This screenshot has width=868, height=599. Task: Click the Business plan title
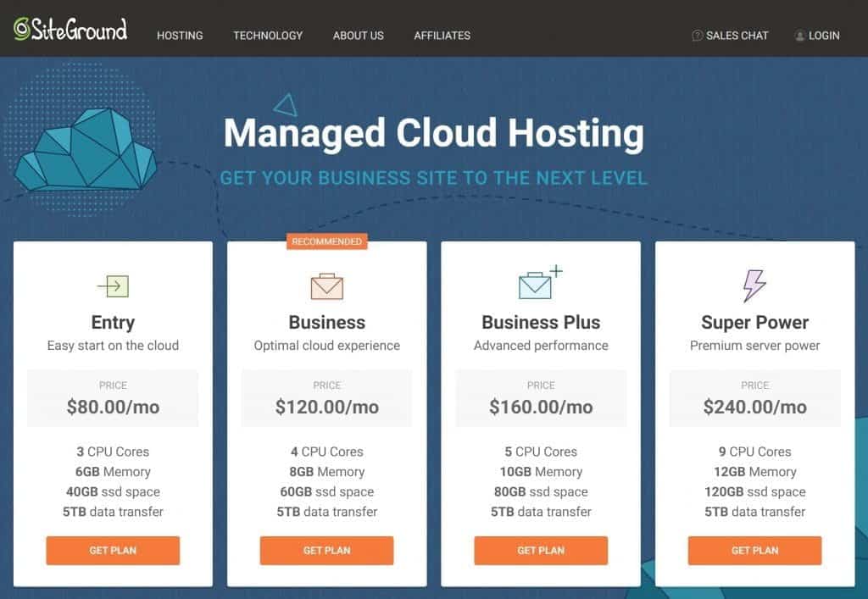(x=326, y=322)
